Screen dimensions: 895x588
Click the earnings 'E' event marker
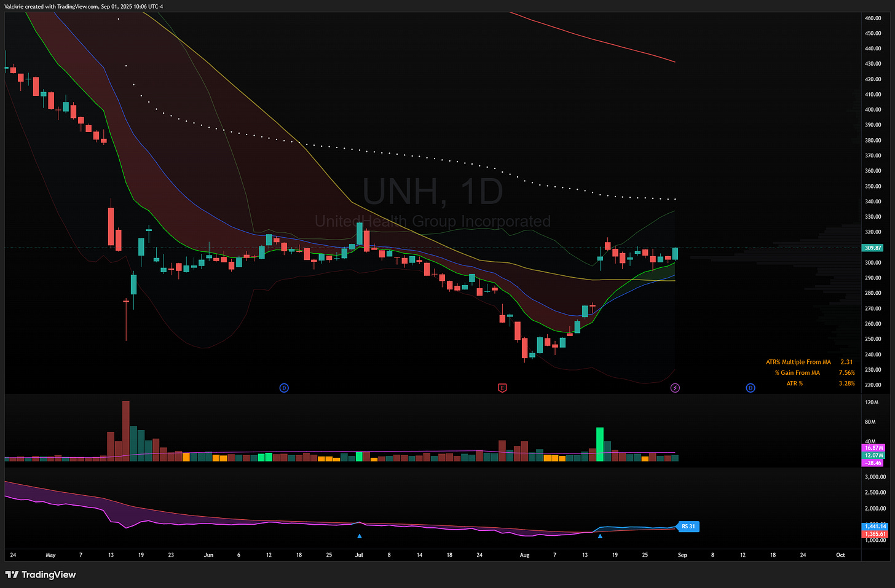(x=502, y=388)
